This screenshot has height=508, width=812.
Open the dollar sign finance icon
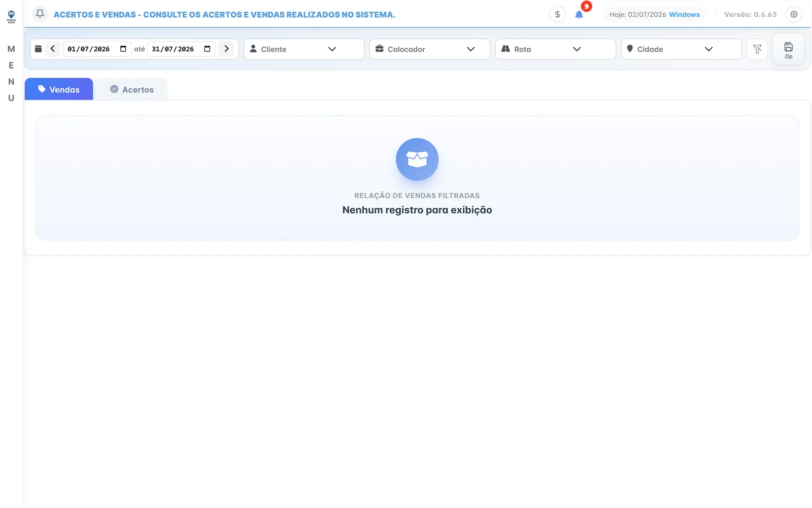pyautogui.click(x=557, y=14)
